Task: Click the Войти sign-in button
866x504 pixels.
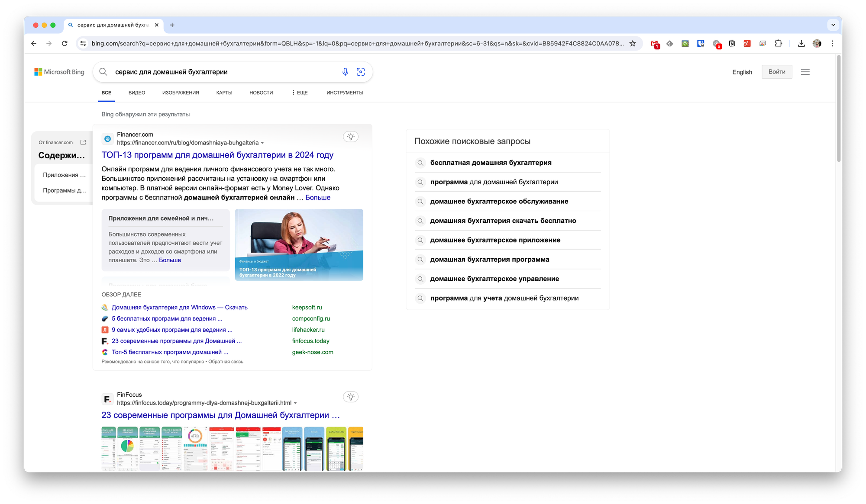Action: [x=777, y=72]
